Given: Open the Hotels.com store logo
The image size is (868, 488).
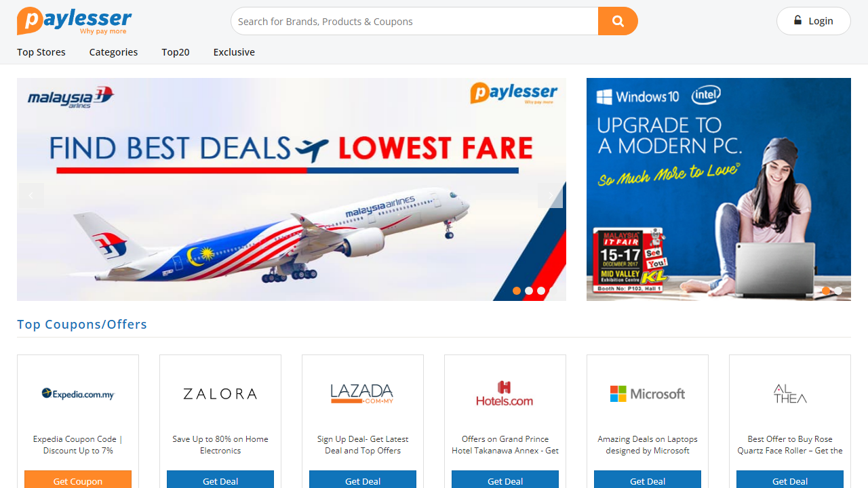Looking at the screenshot, I should (x=505, y=394).
